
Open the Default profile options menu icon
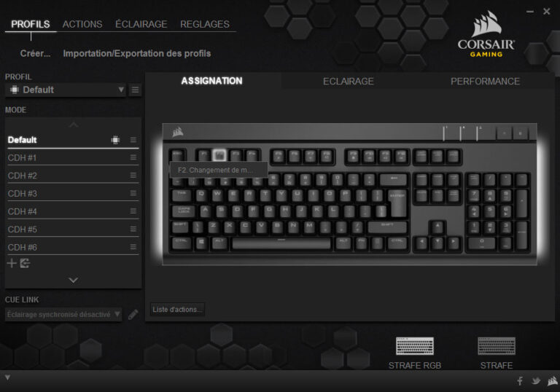coord(135,90)
